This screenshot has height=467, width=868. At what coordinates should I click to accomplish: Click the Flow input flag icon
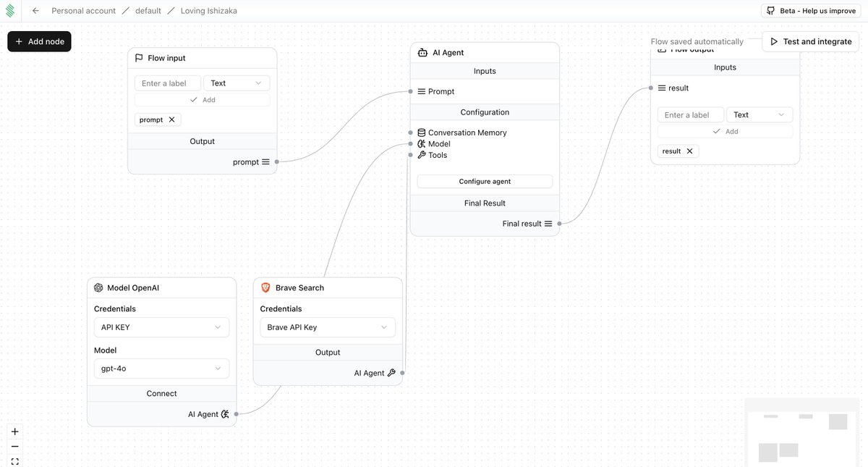click(x=138, y=57)
